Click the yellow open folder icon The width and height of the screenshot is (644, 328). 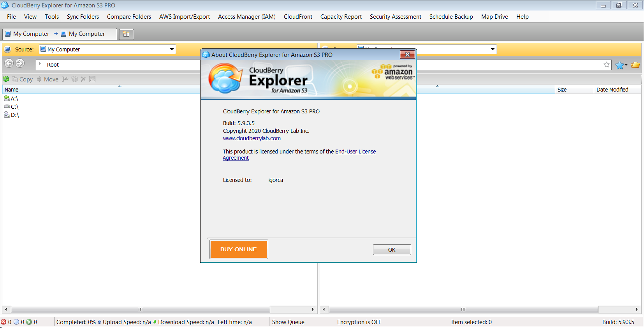(x=635, y=65)
